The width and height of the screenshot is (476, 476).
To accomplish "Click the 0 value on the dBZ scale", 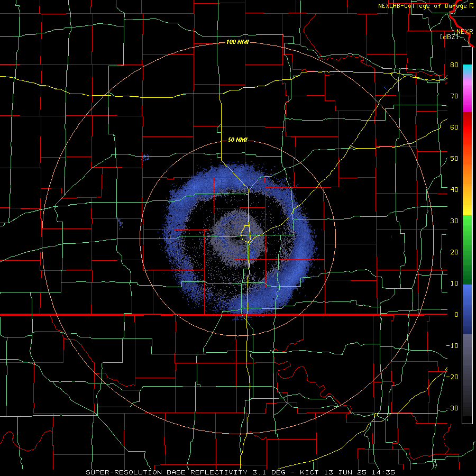I will pos(456,315).
